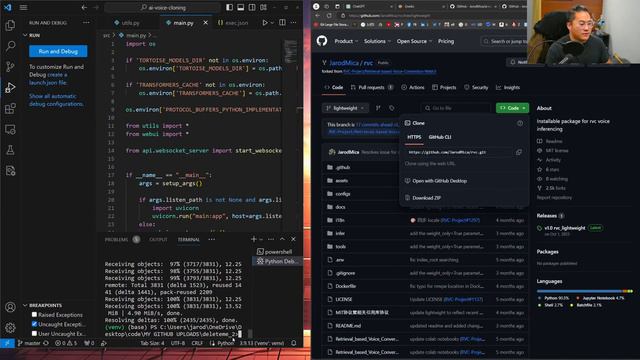Open Run and Debug panel more actions

click(x=86, y=23)
